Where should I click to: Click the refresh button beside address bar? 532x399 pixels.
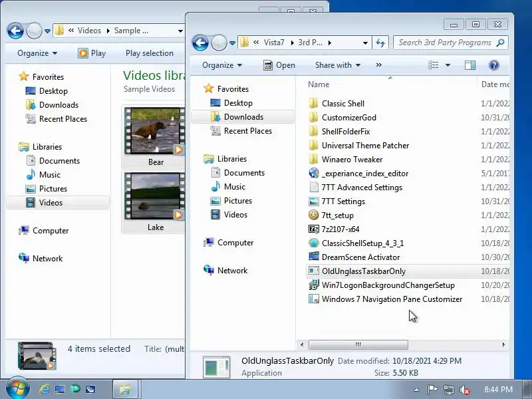pyautogui.click(x=380, y=43)
